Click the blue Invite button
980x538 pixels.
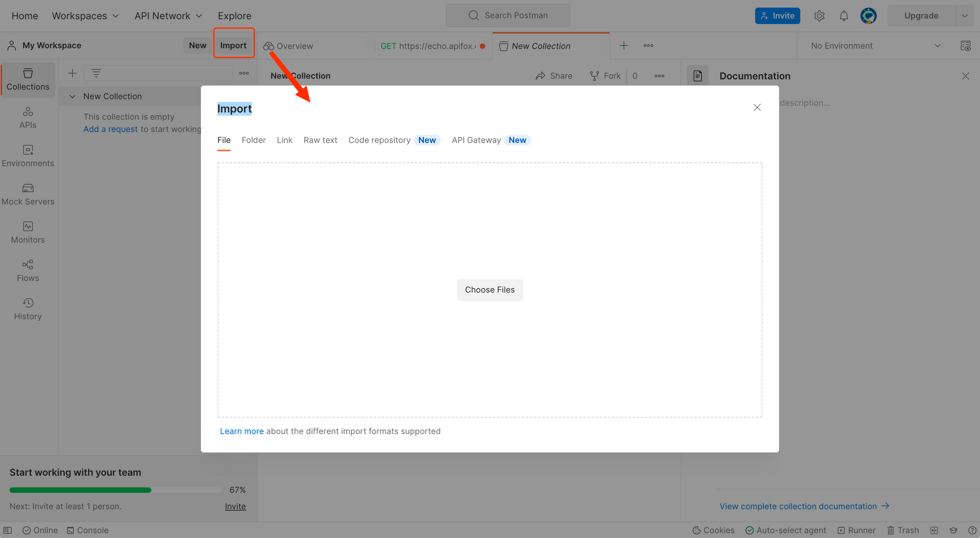click(x=778, y=16)
